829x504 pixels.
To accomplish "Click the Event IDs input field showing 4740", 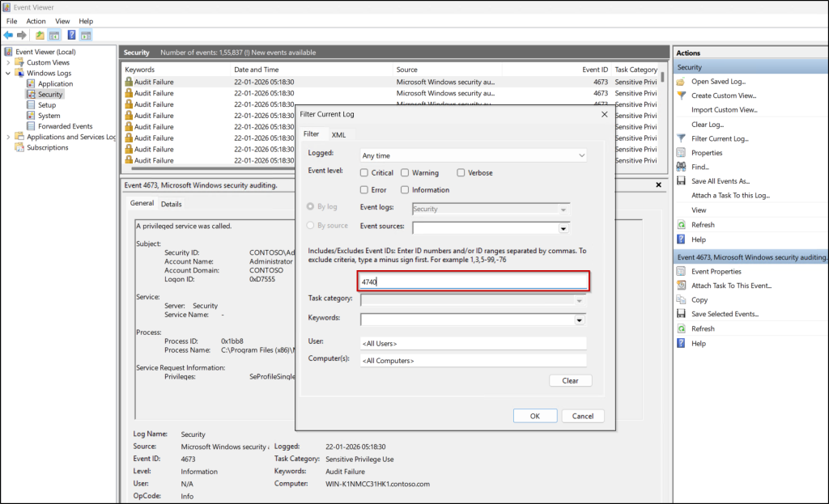I will pos(473,280).
